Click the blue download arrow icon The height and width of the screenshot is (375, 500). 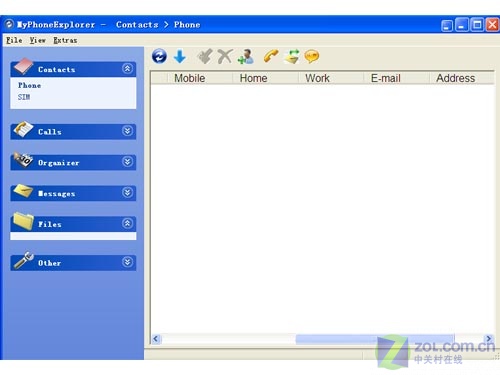point(180,56)
